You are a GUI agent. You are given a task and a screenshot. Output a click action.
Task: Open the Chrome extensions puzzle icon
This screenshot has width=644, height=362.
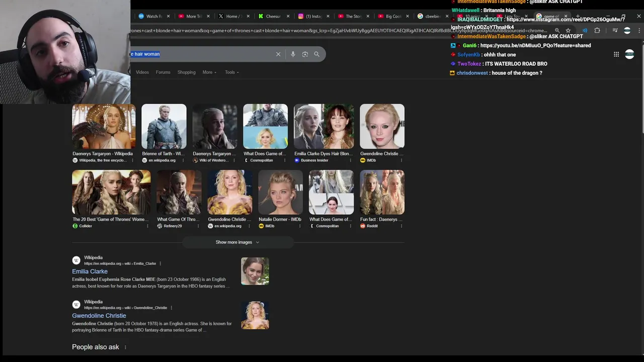pyautogui.click(x=597, y=31)
